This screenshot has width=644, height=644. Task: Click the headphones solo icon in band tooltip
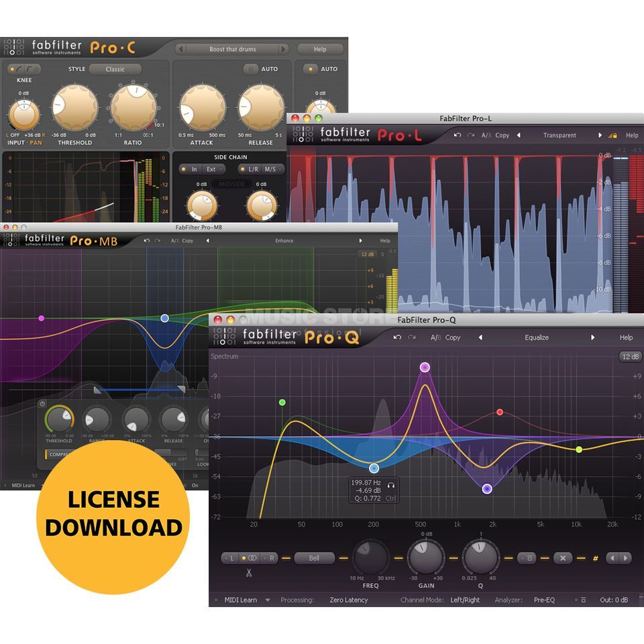[391, 484]
